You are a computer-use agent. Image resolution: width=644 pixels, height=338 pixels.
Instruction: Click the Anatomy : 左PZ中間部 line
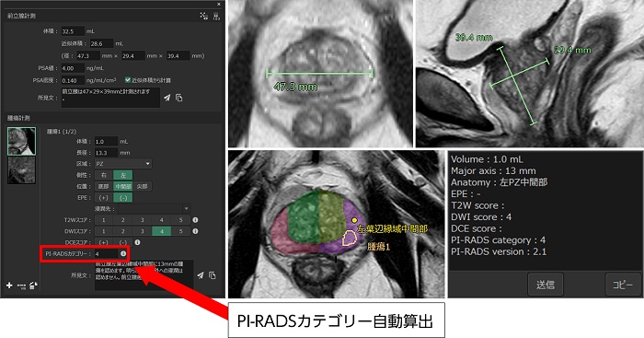pos(499,182)
